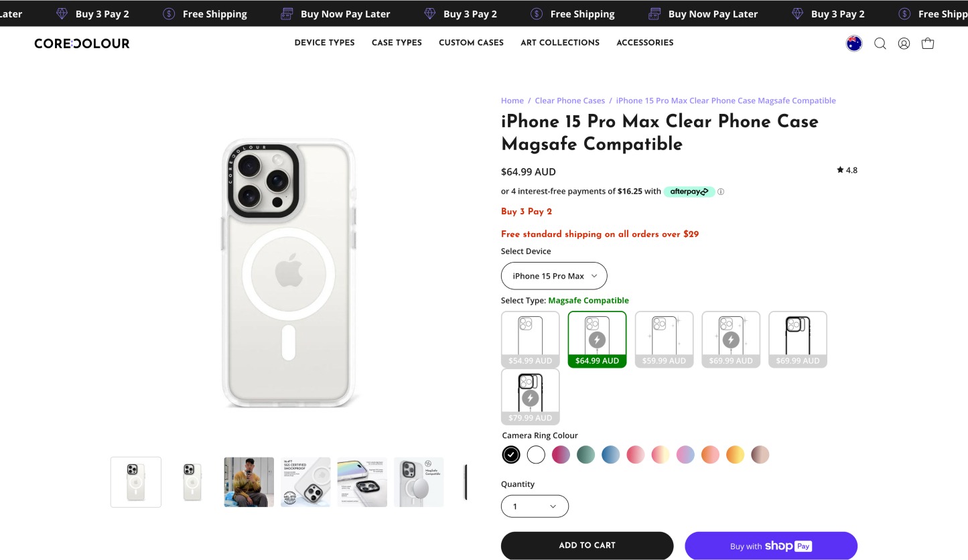968x560 pixels.
Task: Select the $79.99 AUD case type
Action: coord(530,397)
